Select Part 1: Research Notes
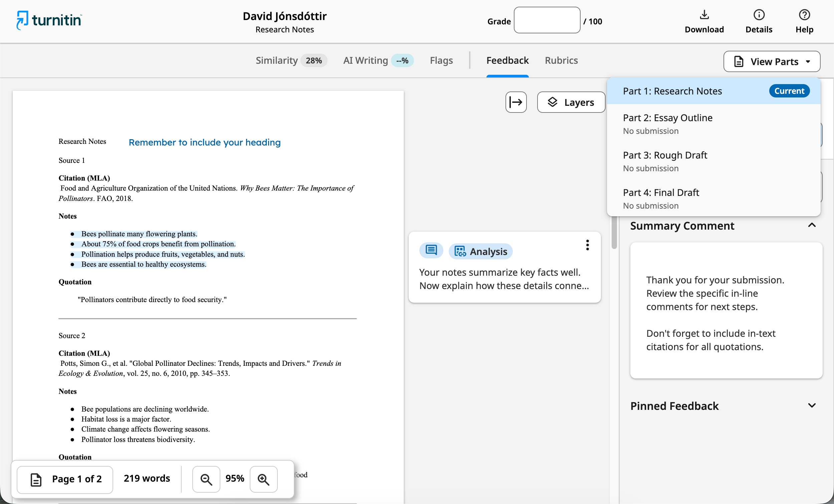This screenshot has height=504, width=834. (x=713, y=91)
